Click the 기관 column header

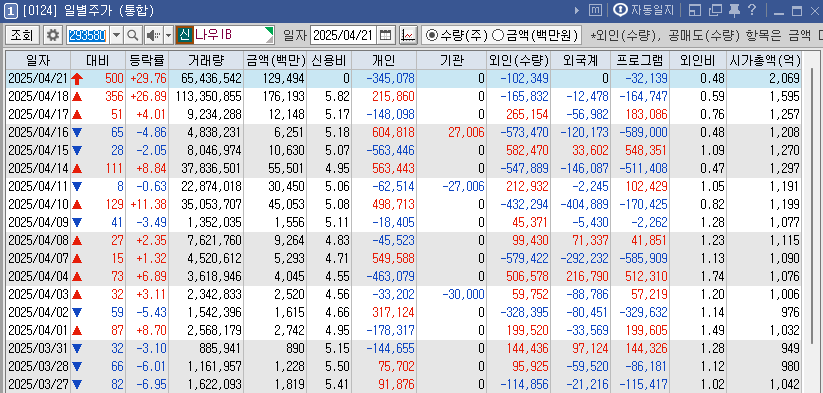click(451, 60)
